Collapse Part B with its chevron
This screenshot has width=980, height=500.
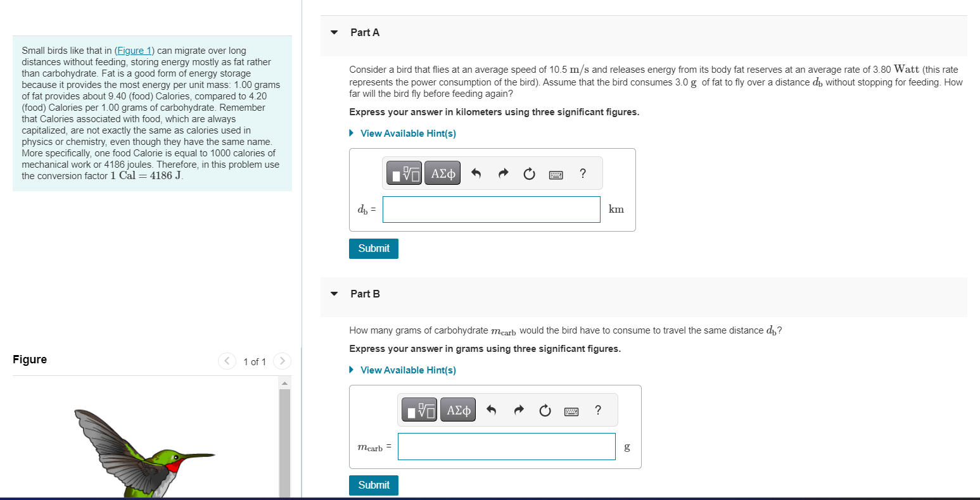(x=334, y=294)
